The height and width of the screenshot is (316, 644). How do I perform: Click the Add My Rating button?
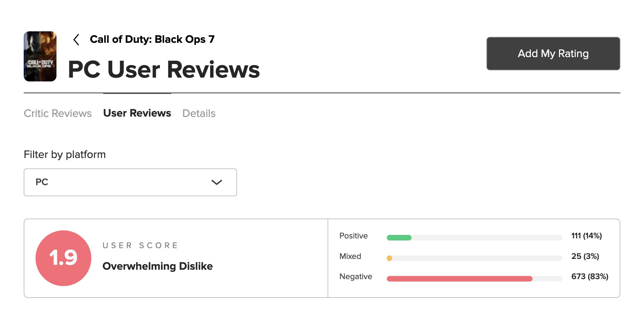[x=553, y=54]
